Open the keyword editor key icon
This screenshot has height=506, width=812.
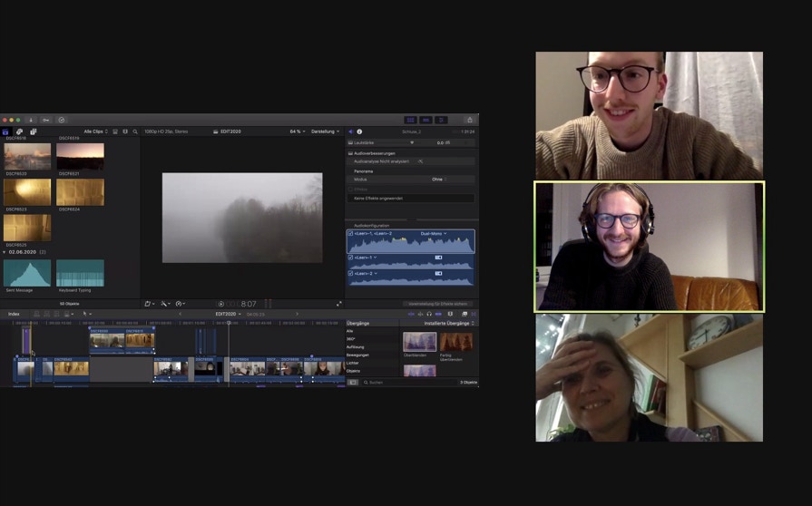pyautogui.click(x=45, y=120)
